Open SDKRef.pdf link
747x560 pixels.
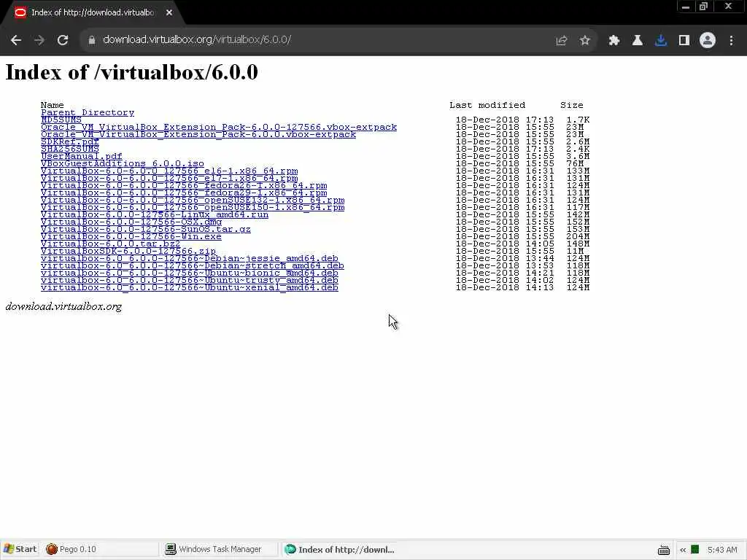(x=70, y=141)
